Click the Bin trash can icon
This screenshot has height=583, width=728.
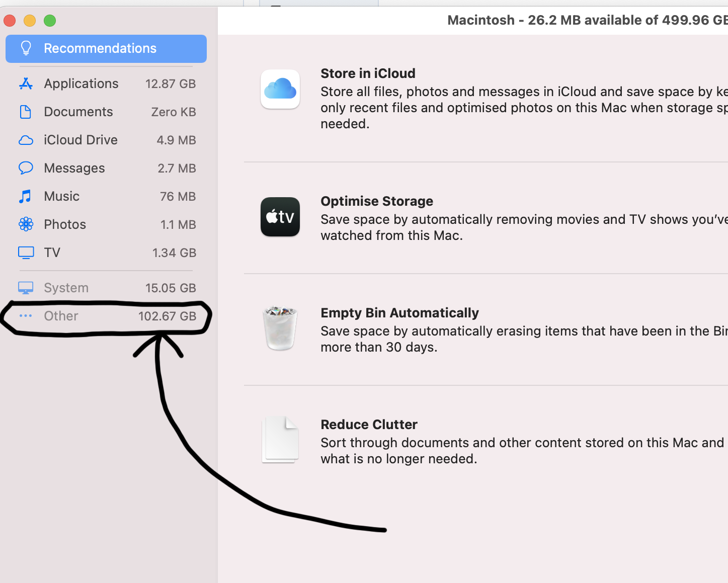tap(280, 328)
